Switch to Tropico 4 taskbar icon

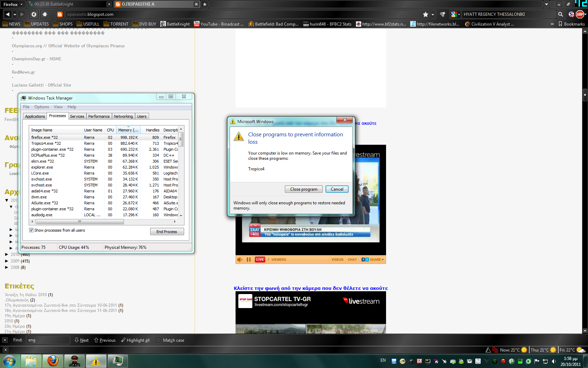(x=74, y=361)
